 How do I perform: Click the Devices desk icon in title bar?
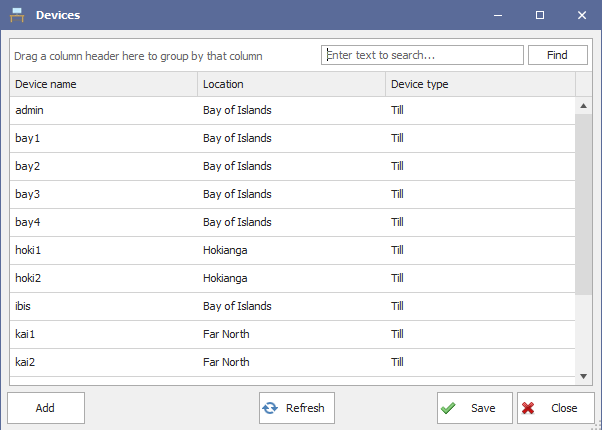tap(17, 15)
